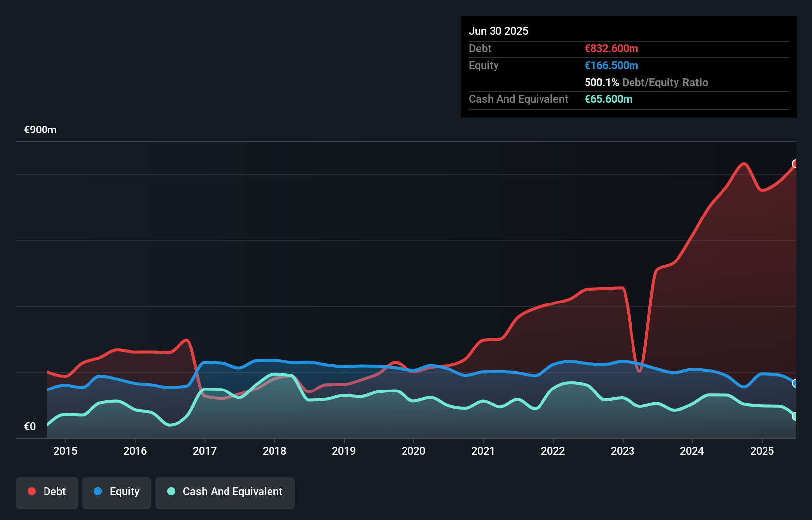Click the €65.600m cash value
Viewport: 812px width, 520px height.
(608, 99)
